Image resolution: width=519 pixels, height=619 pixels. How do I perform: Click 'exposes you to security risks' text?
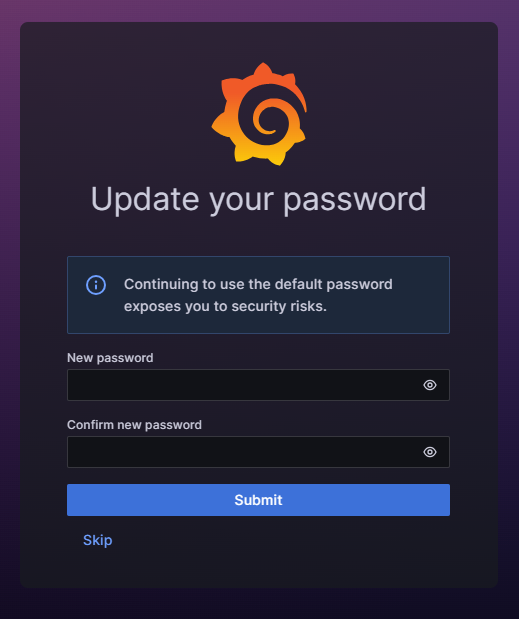(x=225, y=306)
